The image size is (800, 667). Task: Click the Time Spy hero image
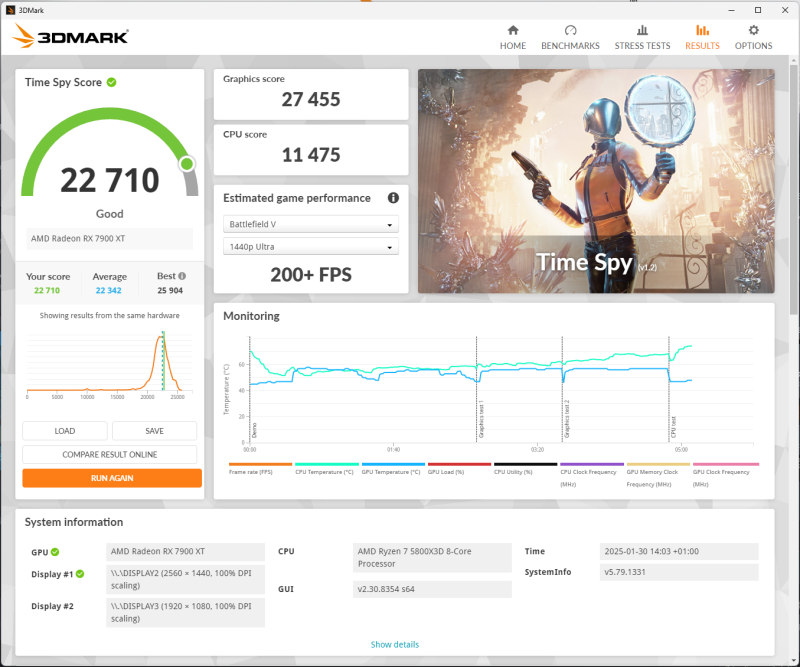pyautogui.click(x=596, y=181)
